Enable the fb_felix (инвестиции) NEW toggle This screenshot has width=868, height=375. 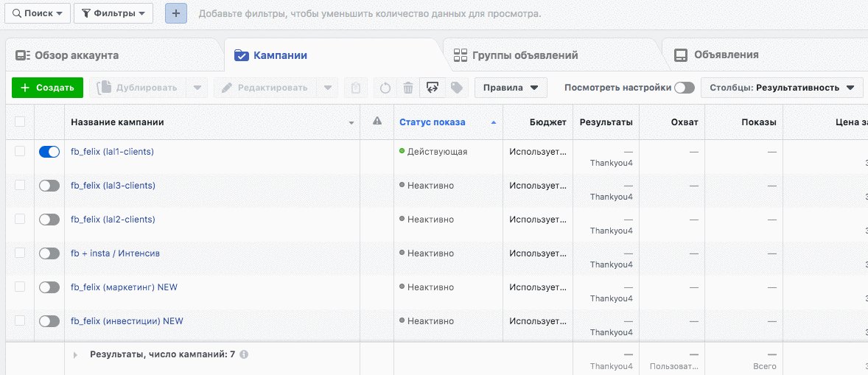tap(49, 321)
